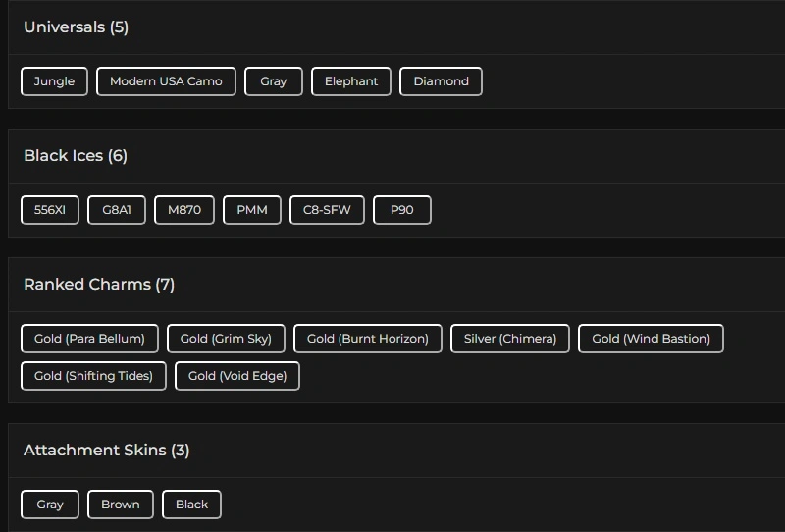Choose the P90 Black Ice tag
Viewport: 785px width, 532px height.
pos(402,210)
